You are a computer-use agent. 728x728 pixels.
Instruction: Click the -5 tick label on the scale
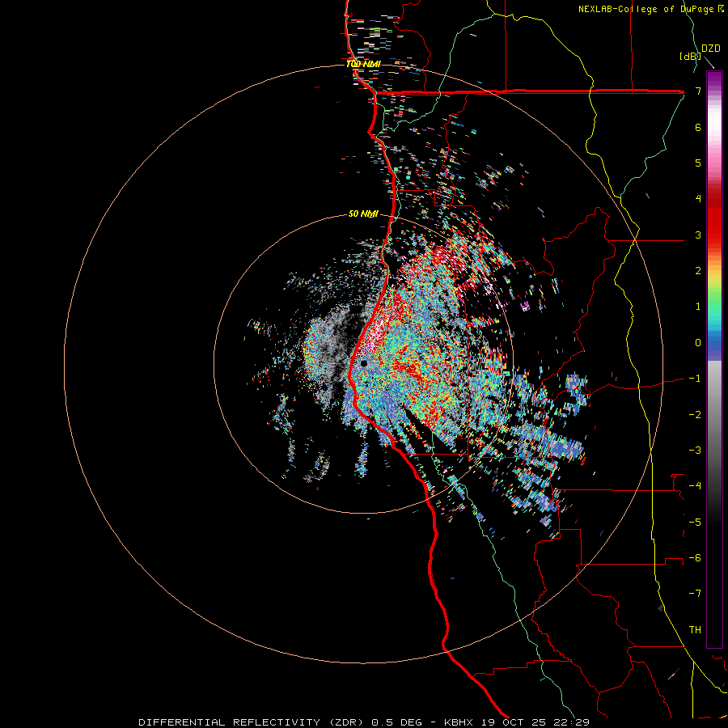695,523
